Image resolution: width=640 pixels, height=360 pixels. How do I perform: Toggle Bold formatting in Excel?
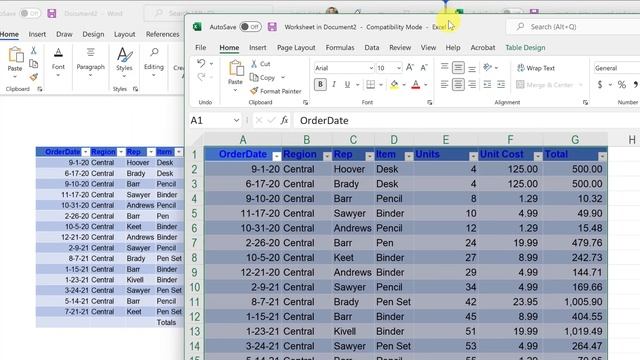[x=320, y=84]
